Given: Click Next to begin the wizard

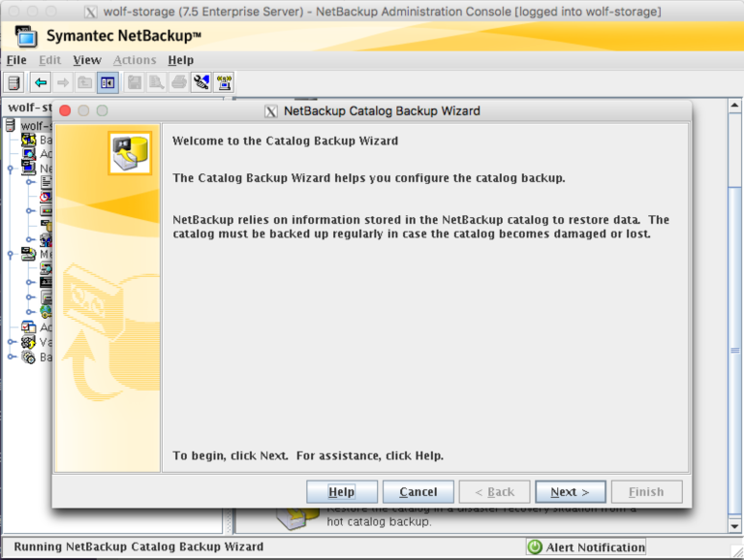Looking at the screenshot, I should pos(571,491).
